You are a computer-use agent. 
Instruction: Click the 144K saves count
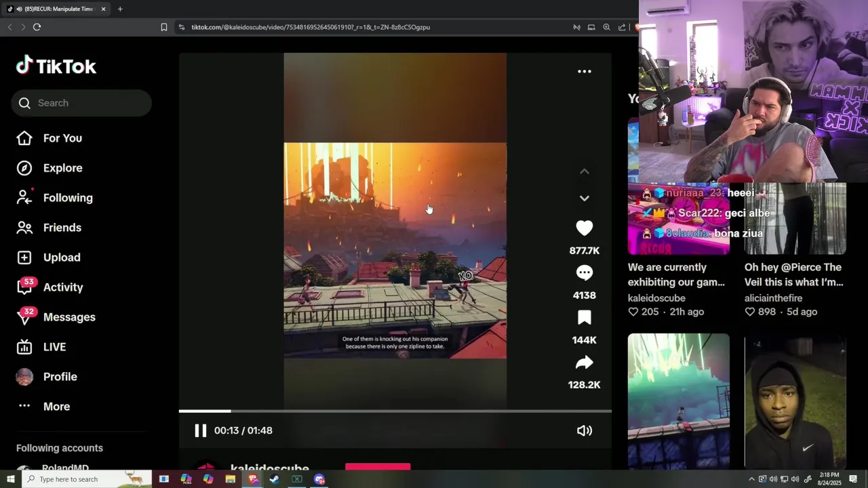[584, 340]
